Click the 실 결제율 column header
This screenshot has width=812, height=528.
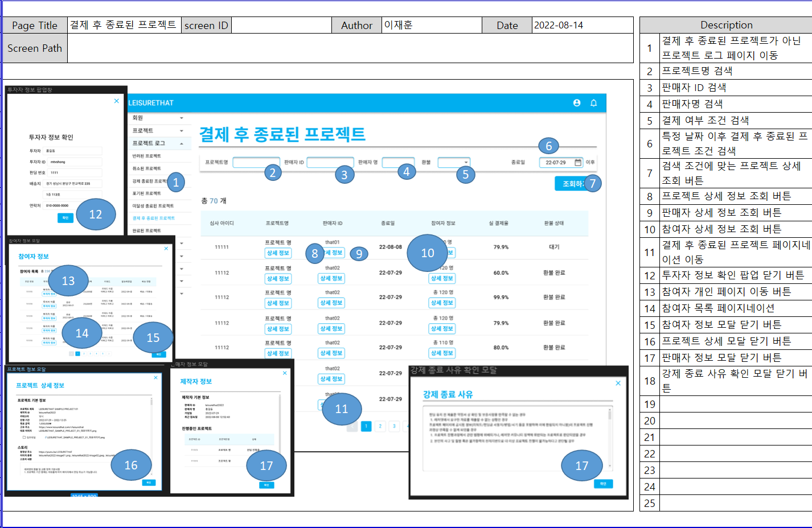tap(498, 223)
